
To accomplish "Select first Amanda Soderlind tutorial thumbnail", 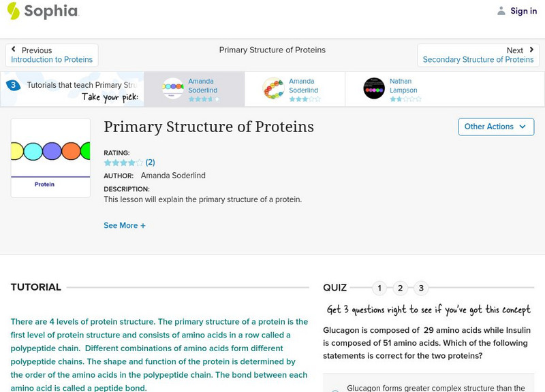I will coord(173,88).
